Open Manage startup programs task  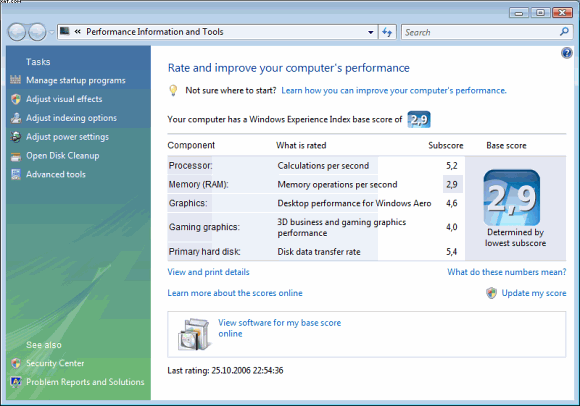76,80
